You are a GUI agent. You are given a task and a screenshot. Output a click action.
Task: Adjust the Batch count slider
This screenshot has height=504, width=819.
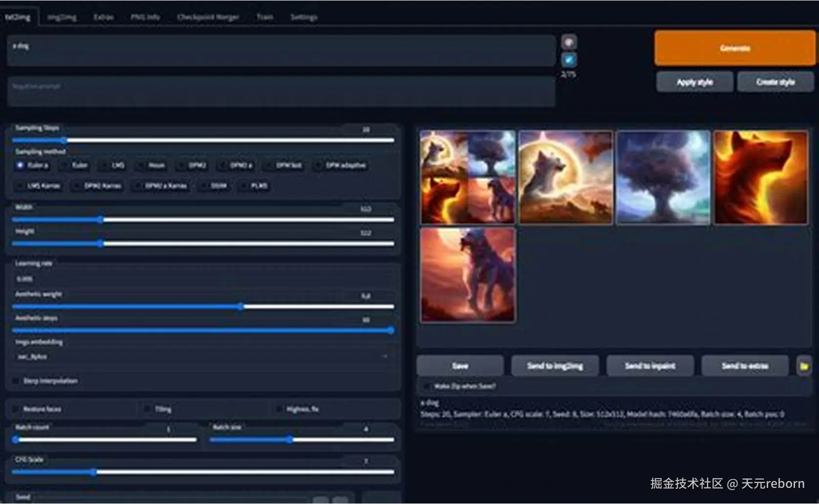[x=105, y=439]
